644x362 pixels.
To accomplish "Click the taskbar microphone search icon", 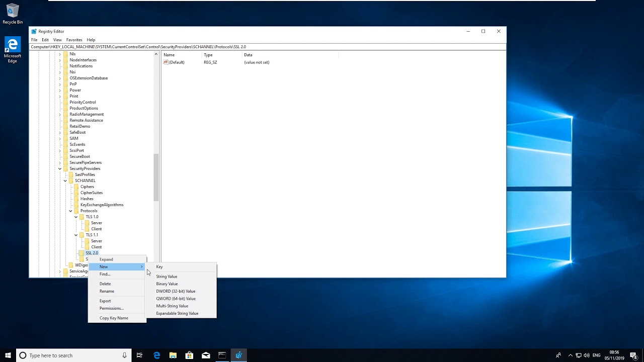I will click(124, 355).
